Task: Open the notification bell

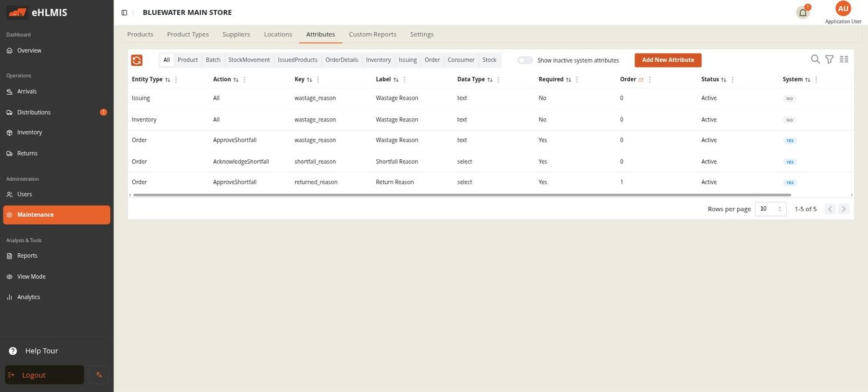Action: click(803, 12)
